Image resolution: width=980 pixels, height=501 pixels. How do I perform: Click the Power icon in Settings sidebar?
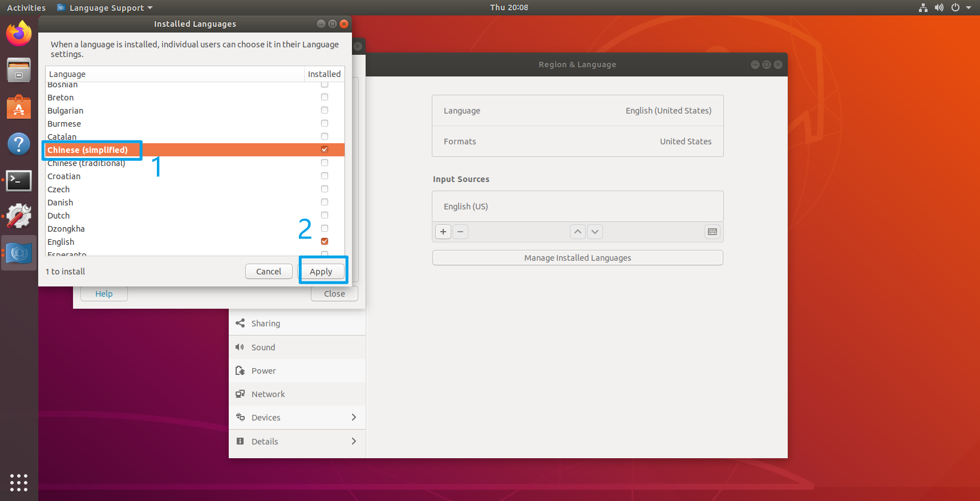240,370
